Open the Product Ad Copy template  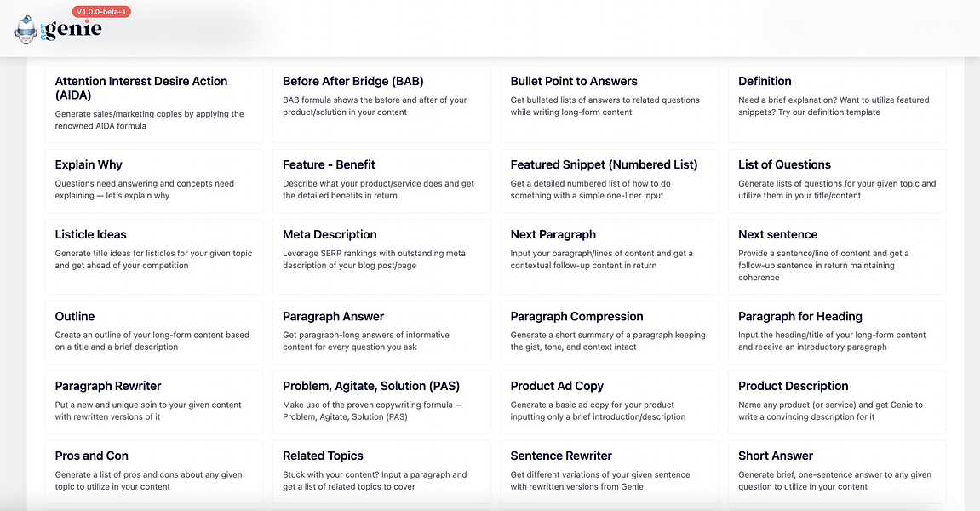[x=610, y=402]
